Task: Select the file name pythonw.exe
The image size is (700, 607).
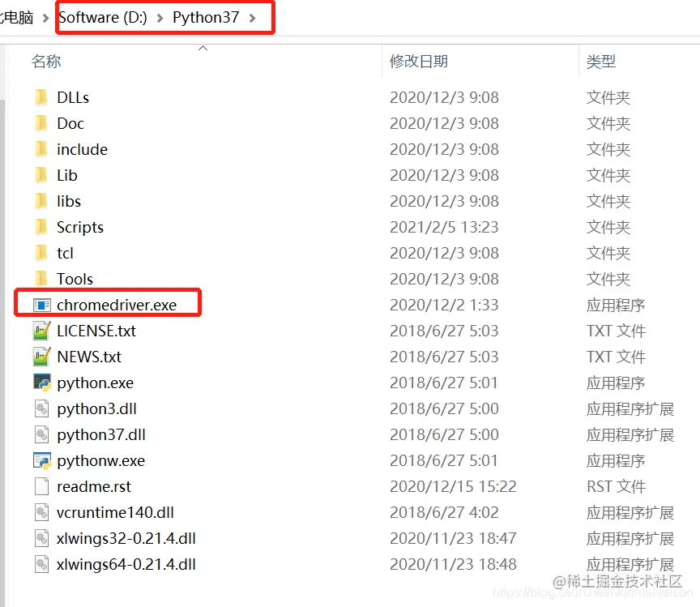Action: point(101,460)
